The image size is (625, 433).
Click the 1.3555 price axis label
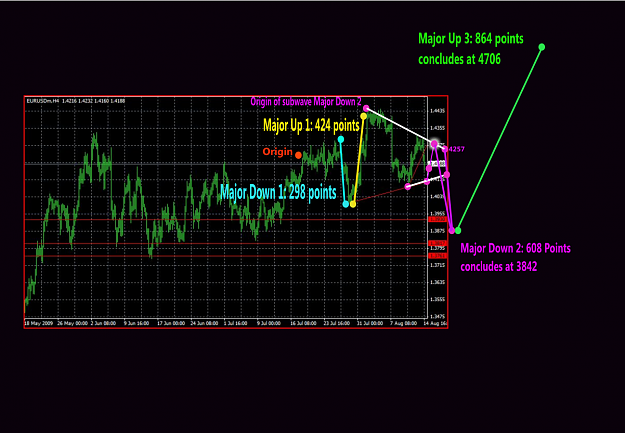pyautogui.click(x=438, y=299)
